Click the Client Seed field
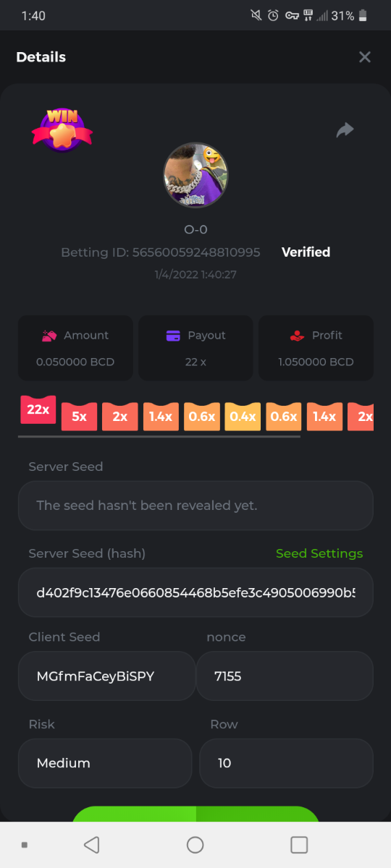391x868 pixels. 106,676
